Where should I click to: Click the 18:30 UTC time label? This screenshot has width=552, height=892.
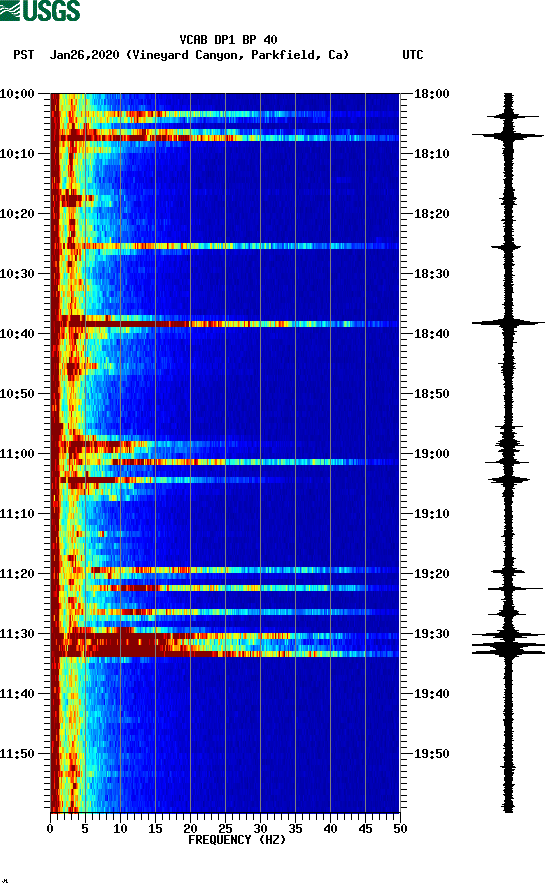tap(431, 274)
